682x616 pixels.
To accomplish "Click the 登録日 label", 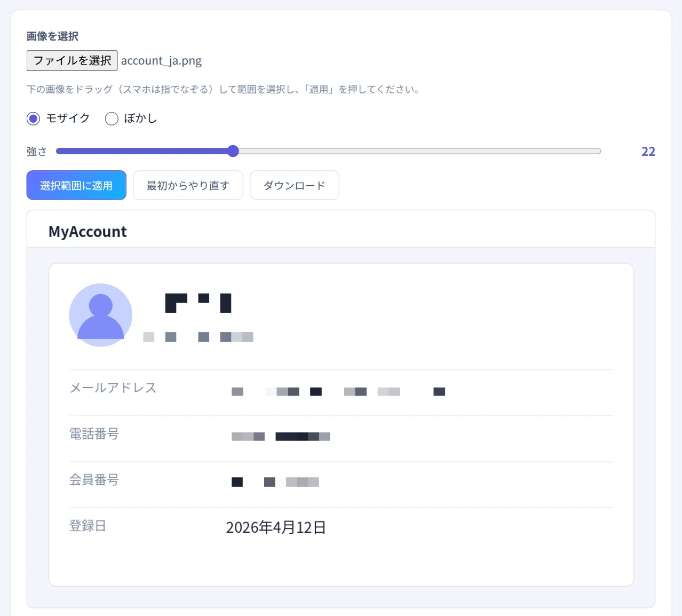I will pyautogui.click(x=88, y=526).
